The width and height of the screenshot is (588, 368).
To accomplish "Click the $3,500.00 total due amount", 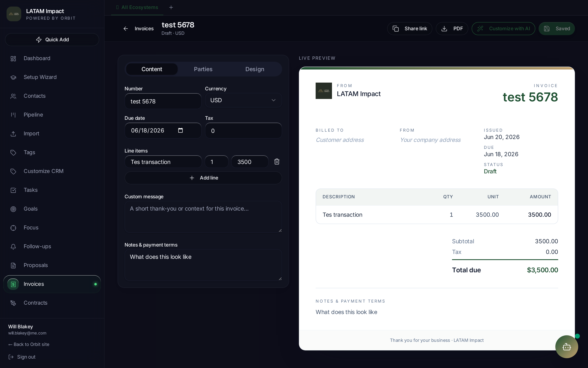I will tap(542, 270).
